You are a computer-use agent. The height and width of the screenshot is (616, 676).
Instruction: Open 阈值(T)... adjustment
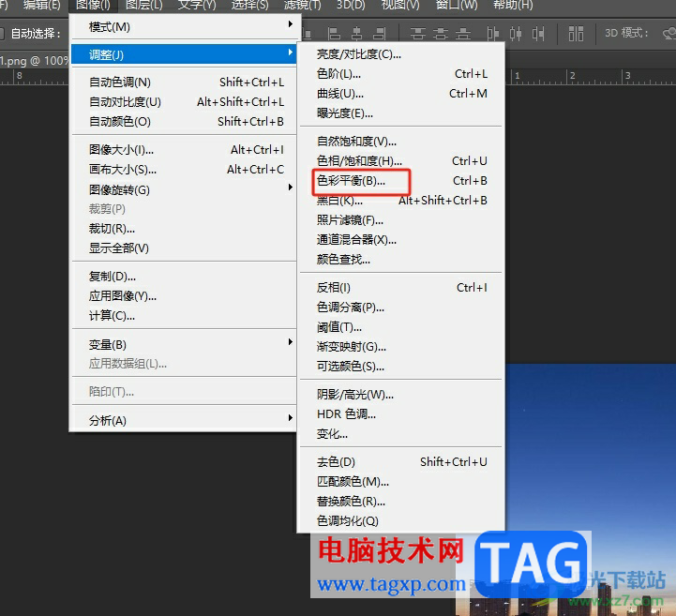(x=401, y=327)
